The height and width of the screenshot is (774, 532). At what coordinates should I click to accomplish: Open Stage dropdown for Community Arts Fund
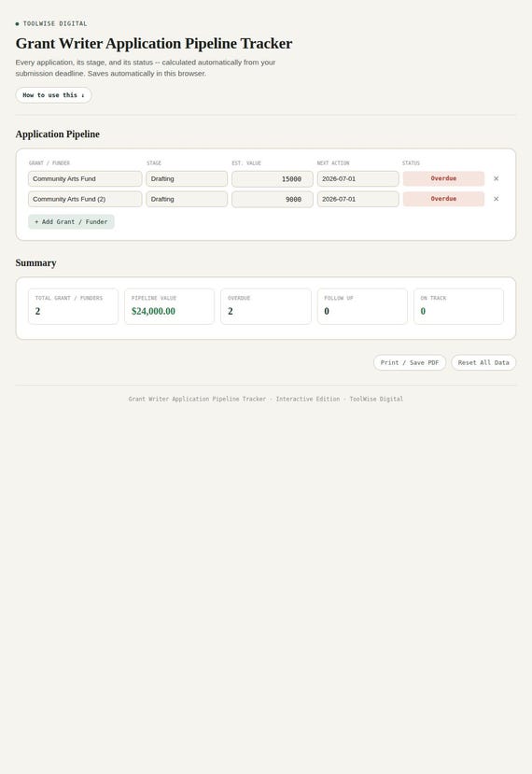[187, 178]
